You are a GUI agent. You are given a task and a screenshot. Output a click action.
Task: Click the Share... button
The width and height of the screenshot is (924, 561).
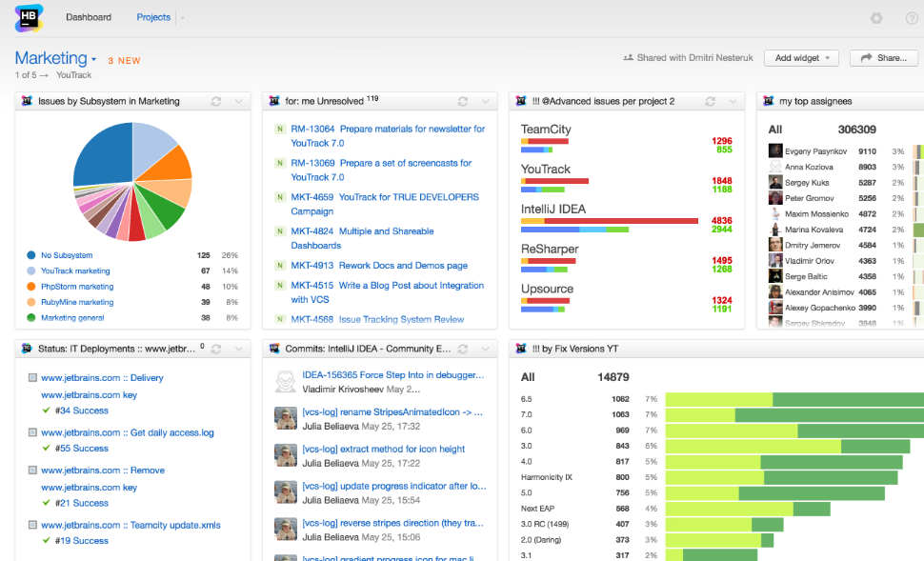[x=884, y=58]
